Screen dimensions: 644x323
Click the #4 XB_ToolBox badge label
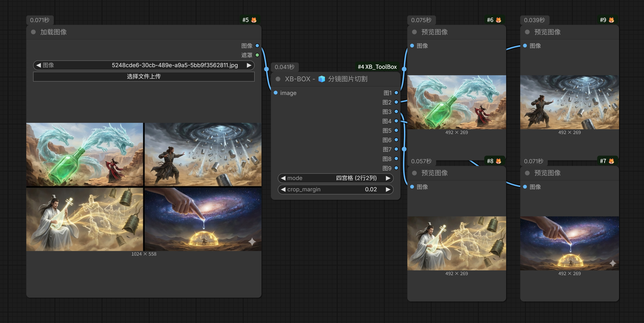[x=377, y=67]
